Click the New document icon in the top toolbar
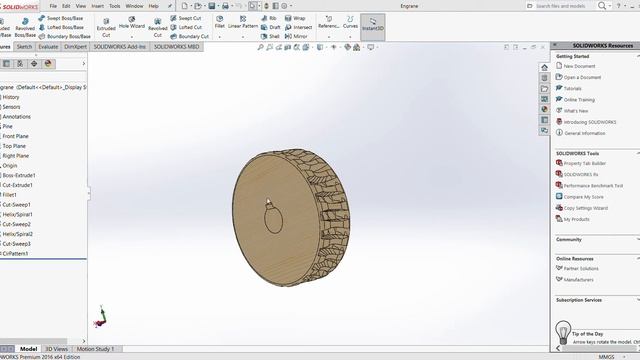The width and height of the screenshot is (640, 360). pos(184,6)
